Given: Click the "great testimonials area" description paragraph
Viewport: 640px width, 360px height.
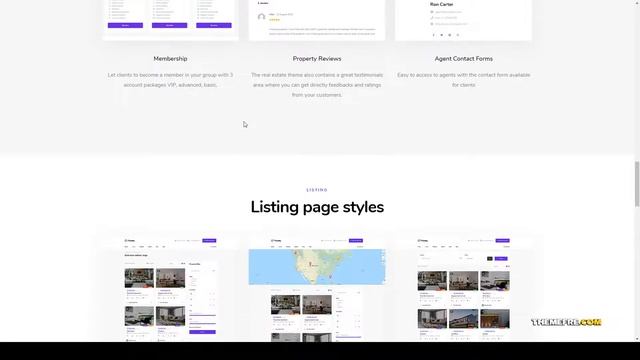Looking at the screenshot, I should (x=317, y=85).
